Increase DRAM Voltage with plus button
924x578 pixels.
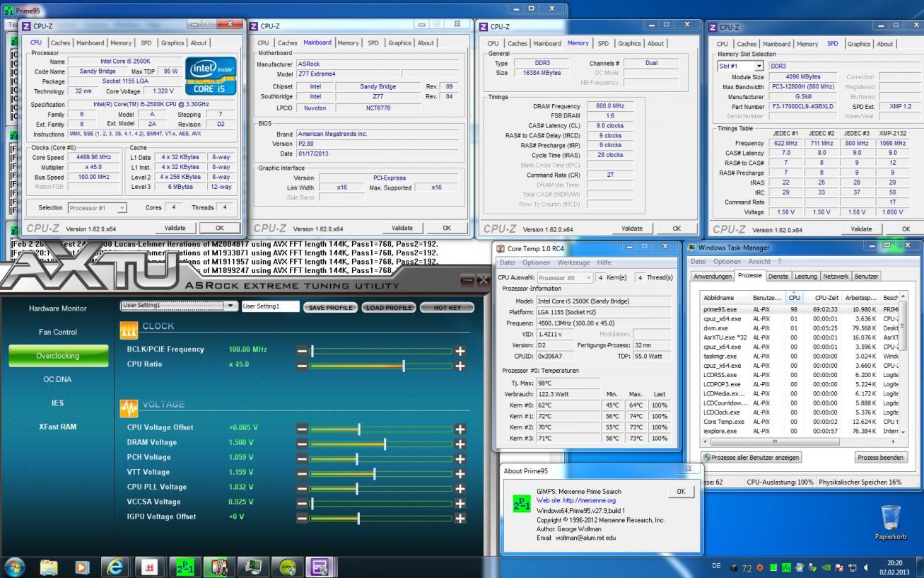point(460,444)
